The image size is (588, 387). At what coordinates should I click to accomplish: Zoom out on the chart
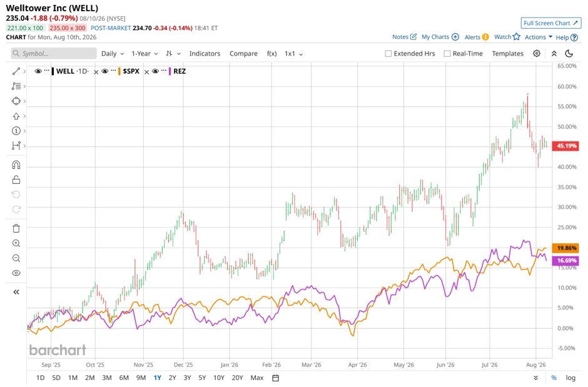pos(16,258)
